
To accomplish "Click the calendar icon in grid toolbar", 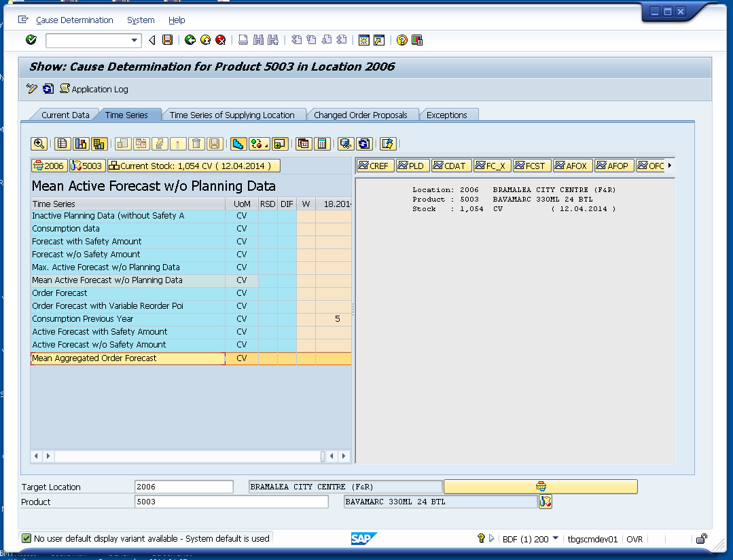I will (x=304, y=144).
